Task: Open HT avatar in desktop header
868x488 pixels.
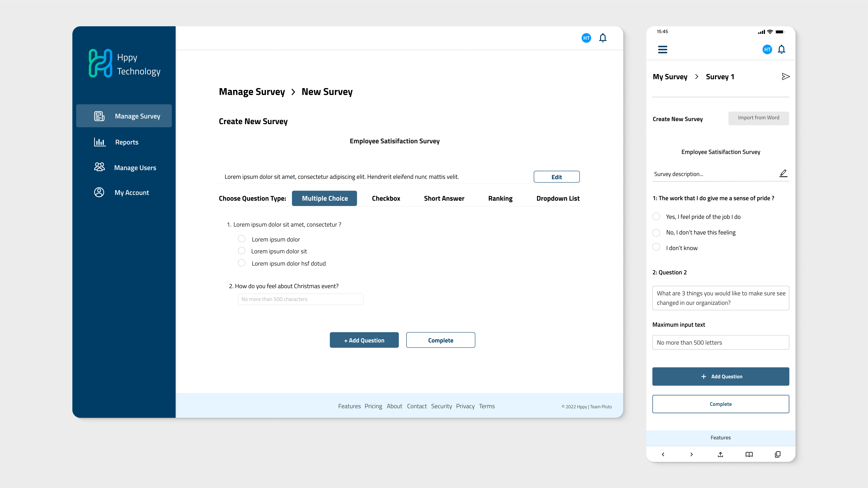Action: click(586, 38)
